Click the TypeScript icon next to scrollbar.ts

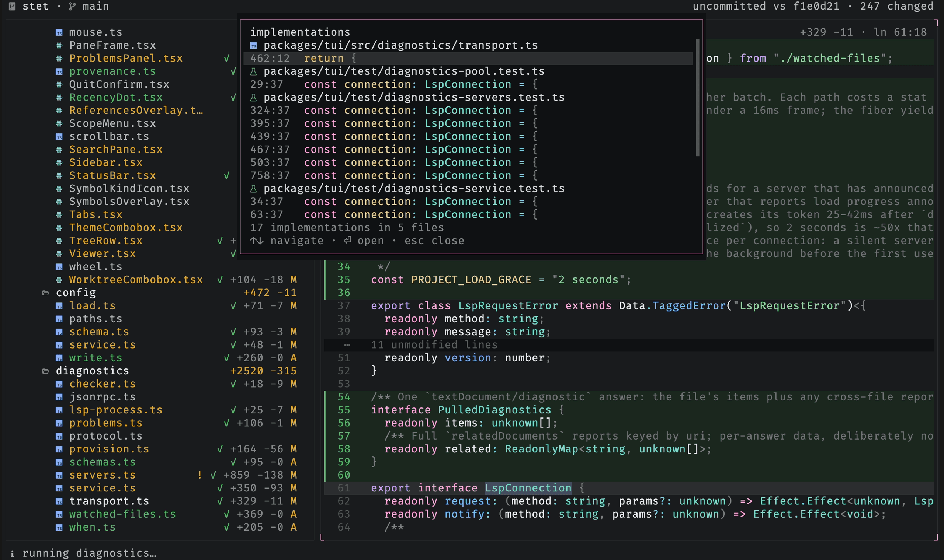pyautogui.click(x=59, y=137)
